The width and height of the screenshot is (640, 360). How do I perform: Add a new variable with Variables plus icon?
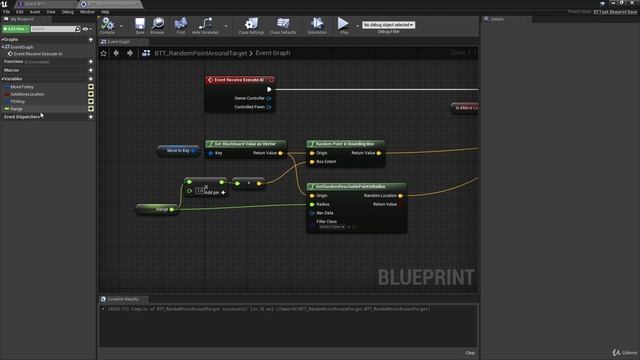tap(91, 79)
